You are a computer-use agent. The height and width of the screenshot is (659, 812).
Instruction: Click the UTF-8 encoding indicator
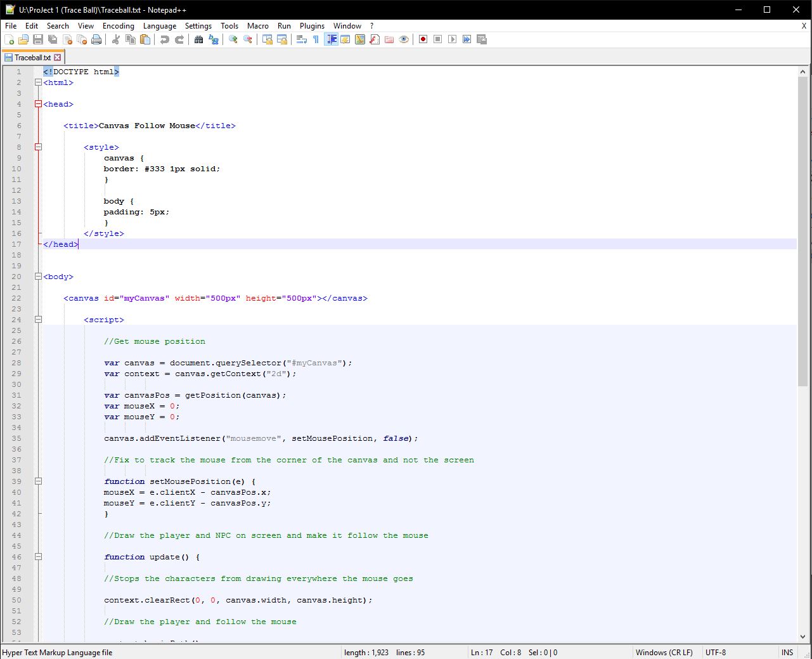coord(715,652)
